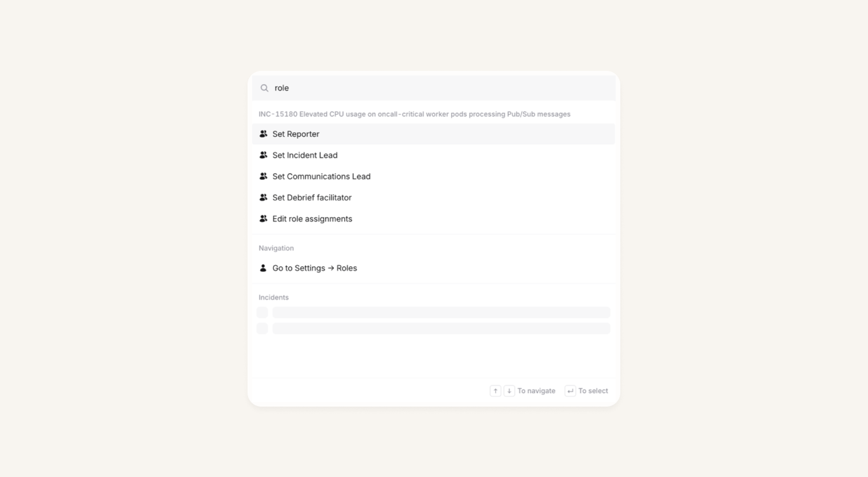Click the first loading incident placeholder row
868x477 pixels.
[x=441, y=313]
